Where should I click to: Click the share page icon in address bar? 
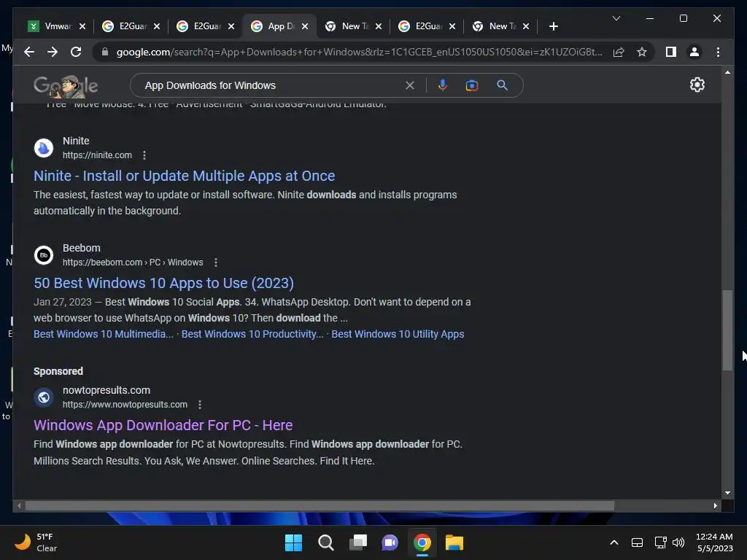coord(619,52)
